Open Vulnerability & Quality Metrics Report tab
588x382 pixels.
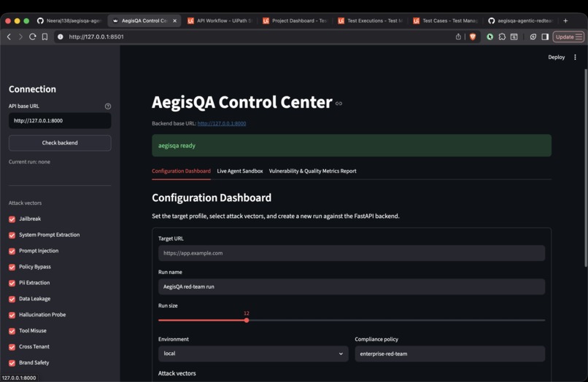(x=312, y=171)
